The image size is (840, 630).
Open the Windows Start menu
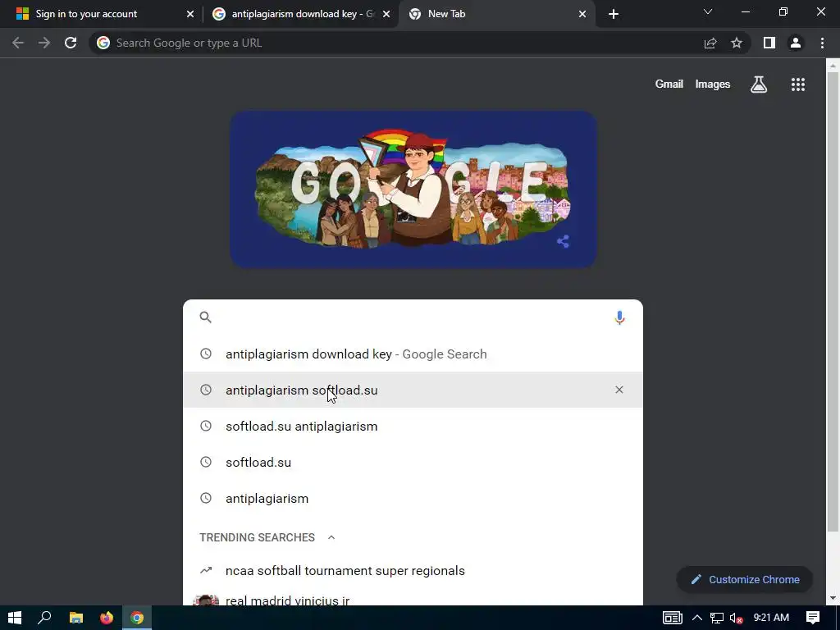click(15, 618)
